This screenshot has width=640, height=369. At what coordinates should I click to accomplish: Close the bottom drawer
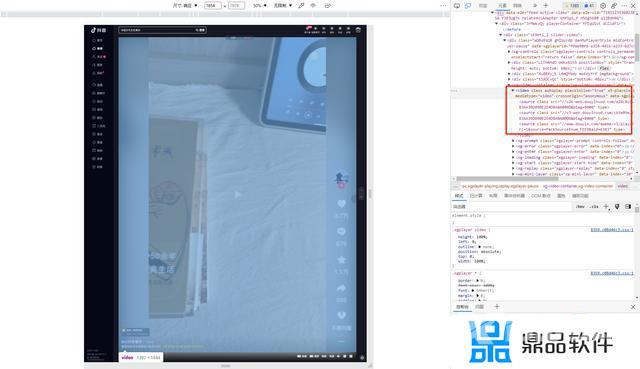click(633, 307)
